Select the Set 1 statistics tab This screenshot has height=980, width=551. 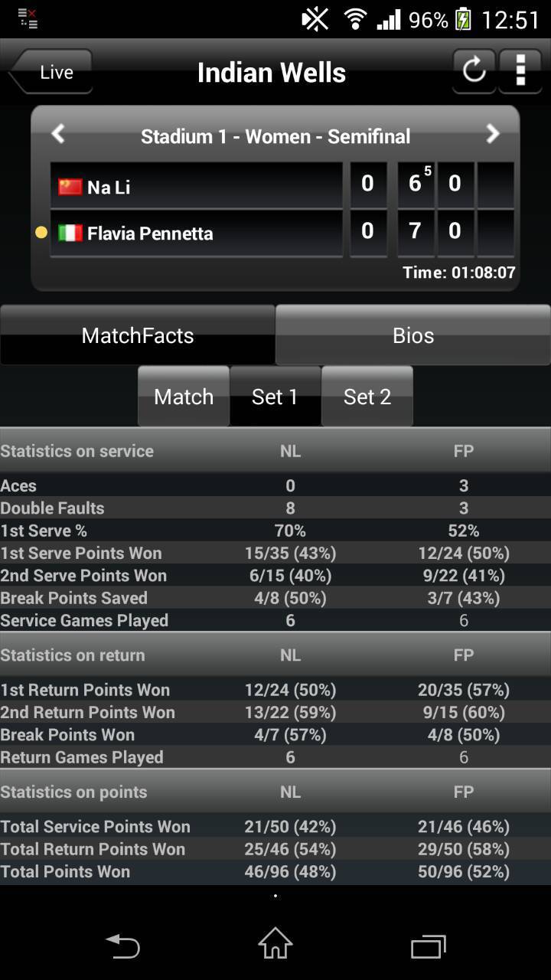(275, 397)
